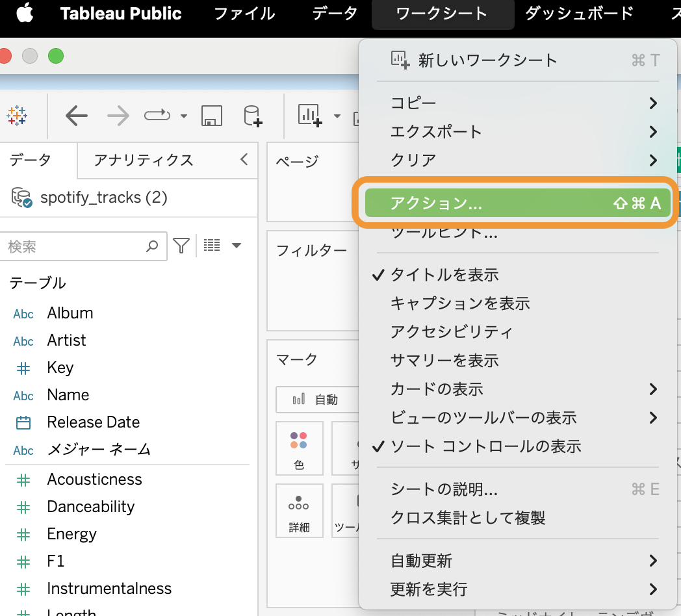Filter fields with the funnel icon
The image size is (681, 616).
[181, 246]
